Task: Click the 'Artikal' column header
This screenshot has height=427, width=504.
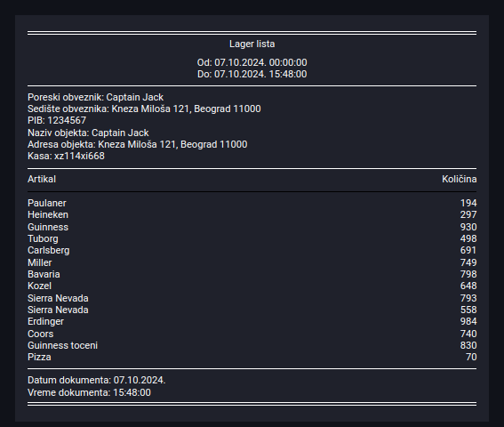Action: pyautogui.click(x=42, y=179)
